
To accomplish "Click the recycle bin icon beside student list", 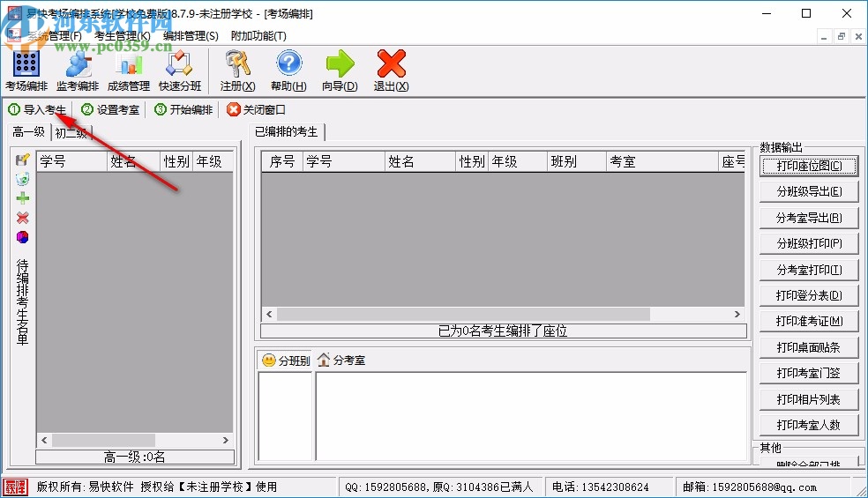I will 22,179.
